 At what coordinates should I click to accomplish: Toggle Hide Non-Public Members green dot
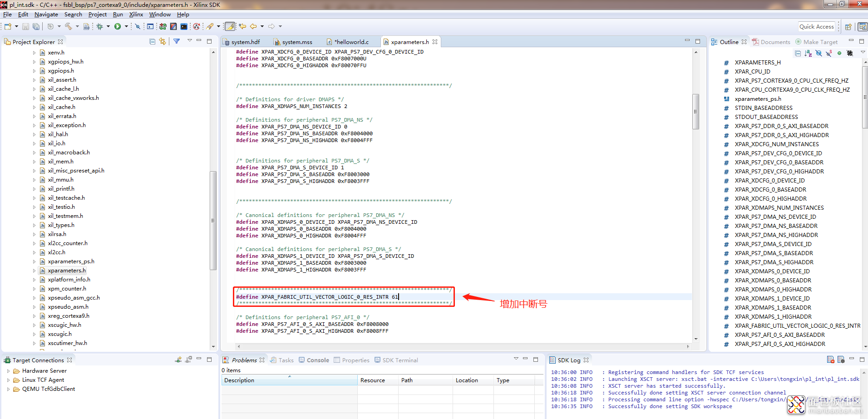(839, 53)
